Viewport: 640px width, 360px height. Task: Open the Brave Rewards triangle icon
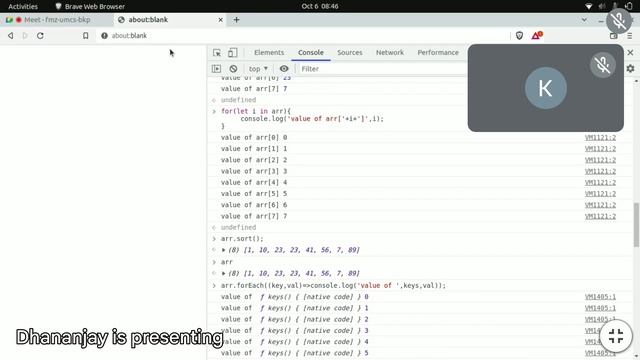click(x=537, y=36)
